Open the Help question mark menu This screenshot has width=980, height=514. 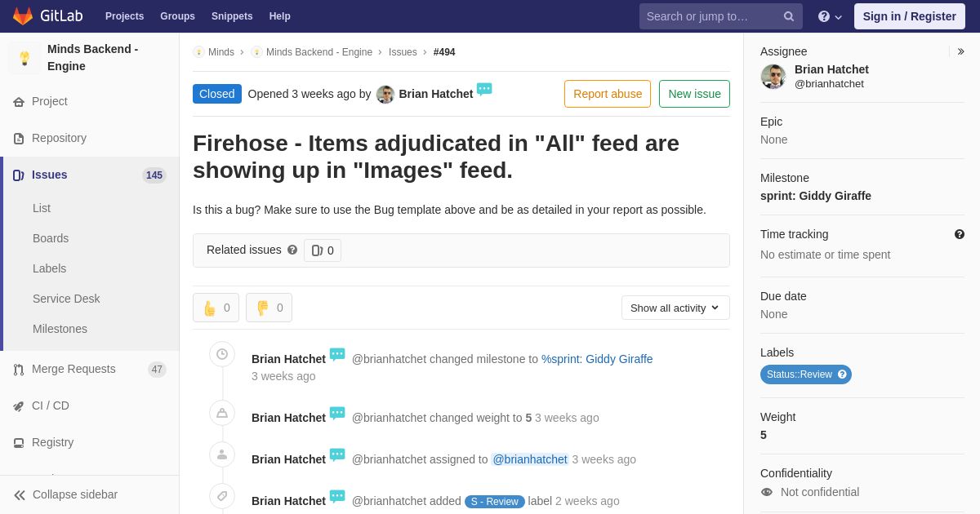pyautogui.click(x=830, y=16)
